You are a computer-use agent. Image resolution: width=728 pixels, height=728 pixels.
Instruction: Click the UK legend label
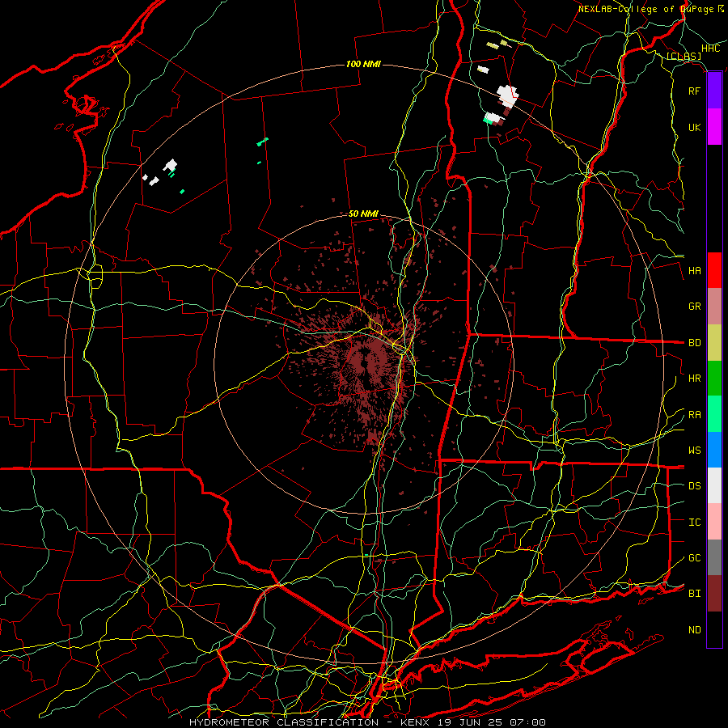694,127
